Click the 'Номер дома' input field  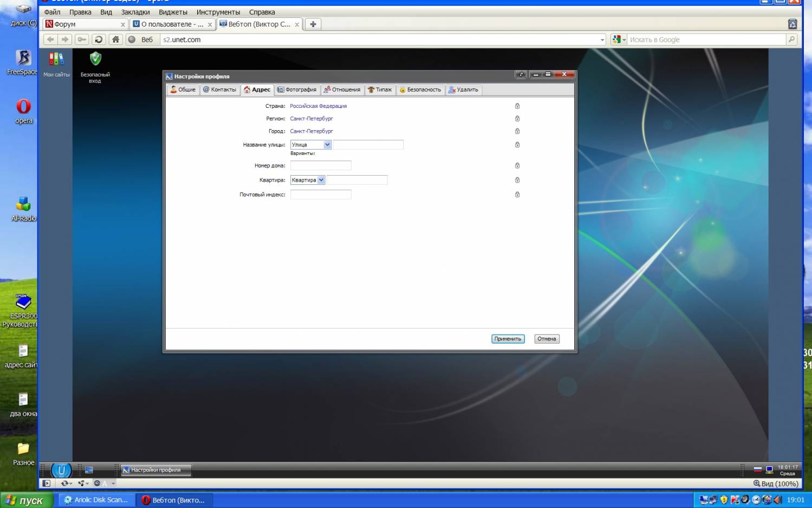[x=321, y=166]
